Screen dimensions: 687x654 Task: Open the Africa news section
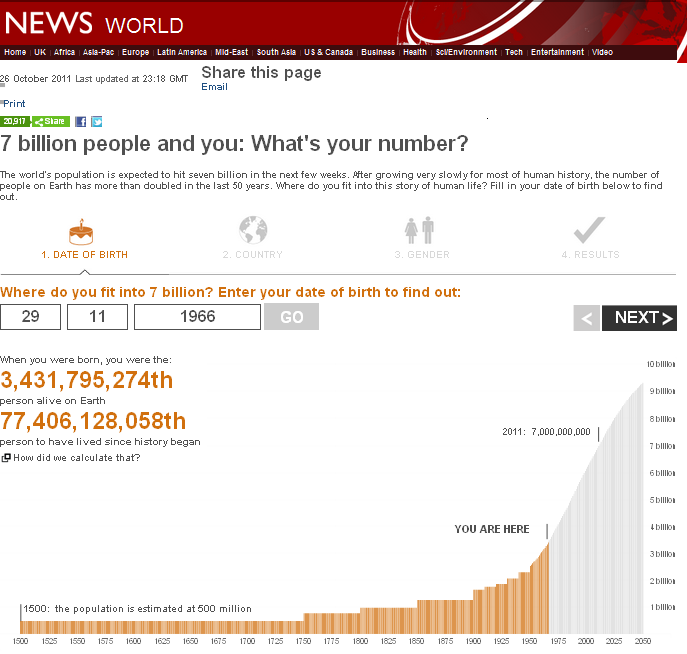coord(64,52)
